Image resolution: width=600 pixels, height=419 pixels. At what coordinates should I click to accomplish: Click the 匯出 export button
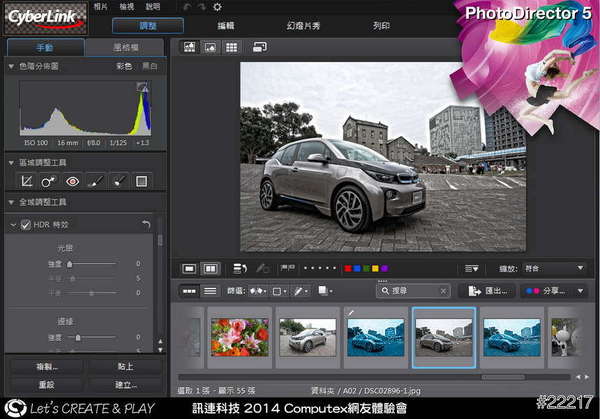click(488, 291)
